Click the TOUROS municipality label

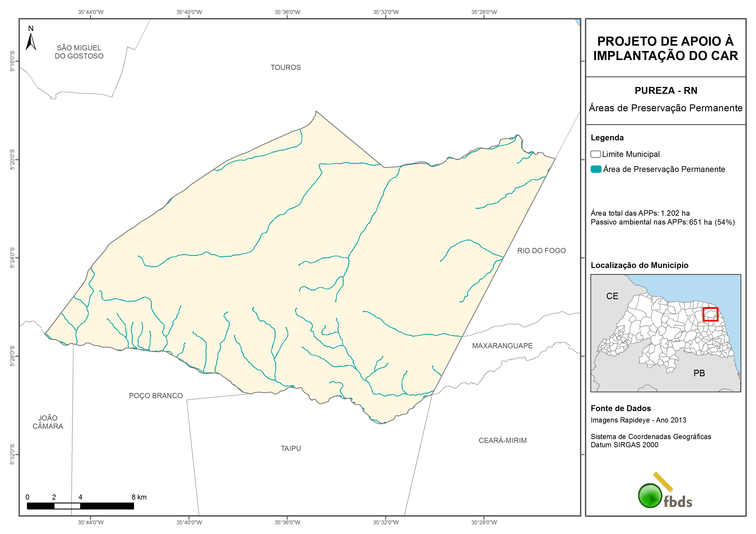[285, 67]
